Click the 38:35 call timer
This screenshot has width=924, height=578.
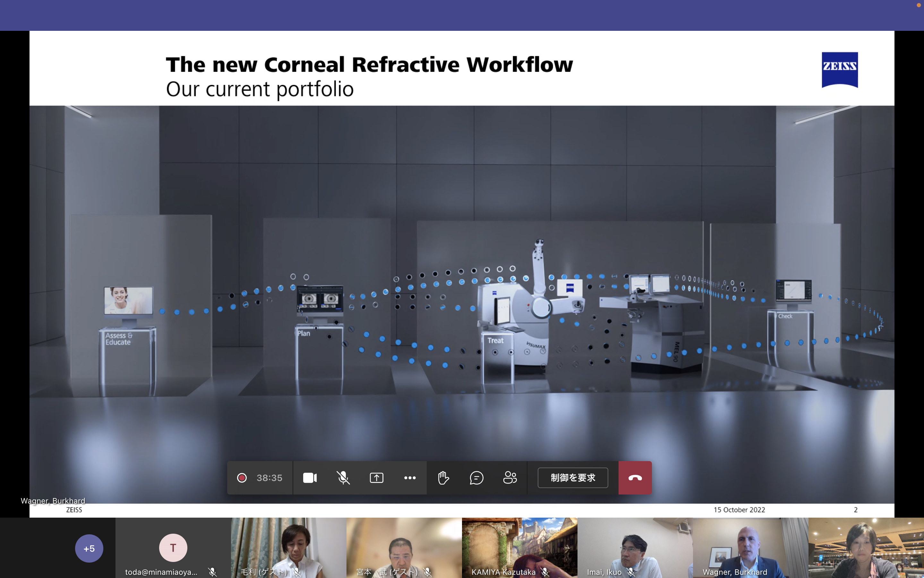coord(269,478)
